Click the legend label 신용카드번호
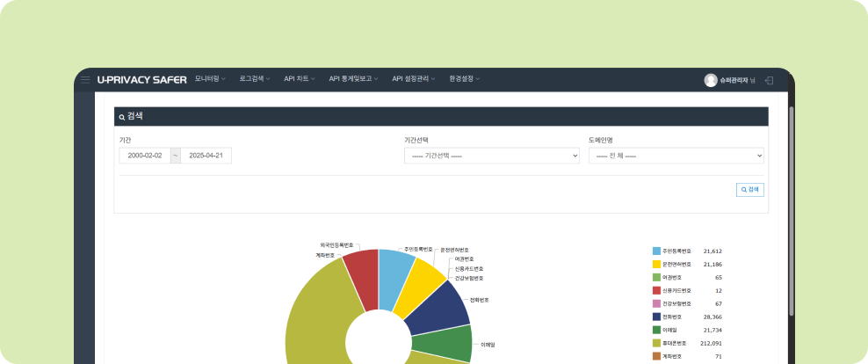 point(677,290)
